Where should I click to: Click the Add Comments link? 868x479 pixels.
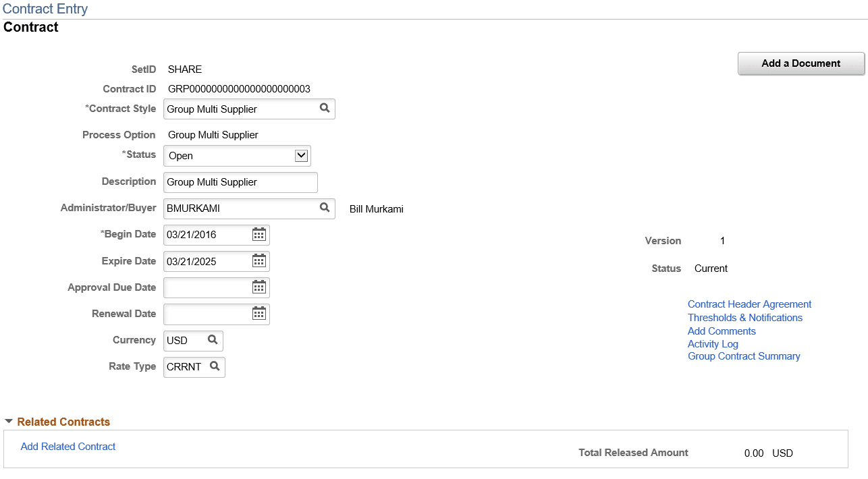click(721, 331)
